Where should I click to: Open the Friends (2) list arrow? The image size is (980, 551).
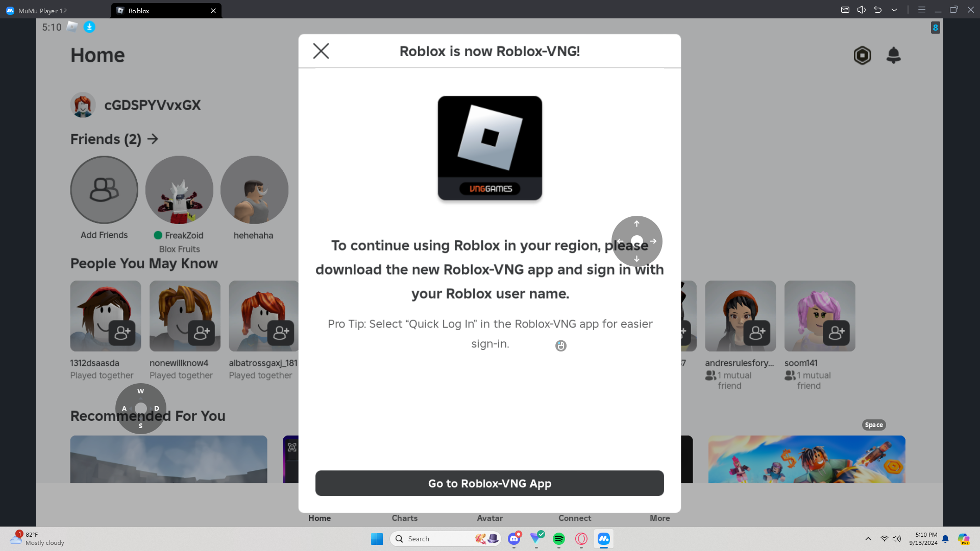(x=153, y=139)
